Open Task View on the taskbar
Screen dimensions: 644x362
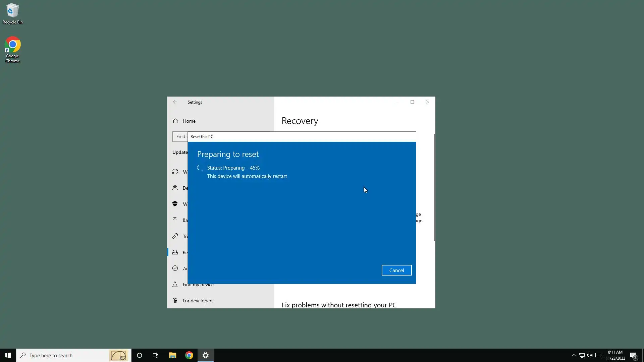click(156, 355)
